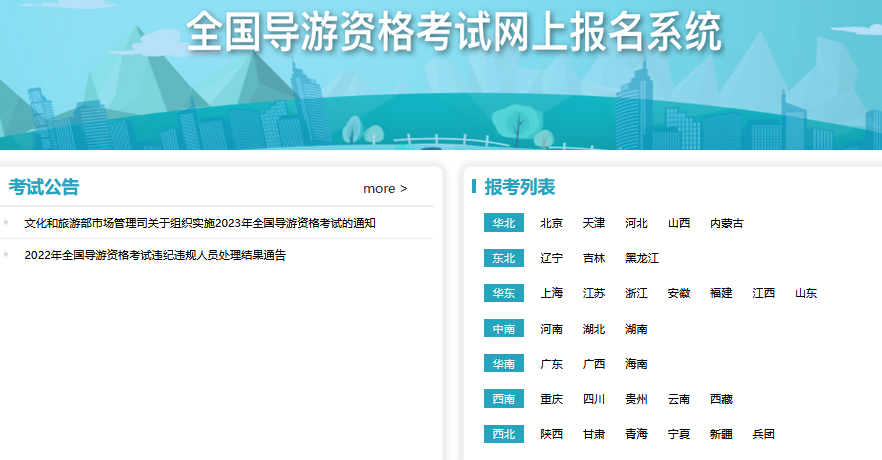Choose 河北 for registration

(636, 223)
